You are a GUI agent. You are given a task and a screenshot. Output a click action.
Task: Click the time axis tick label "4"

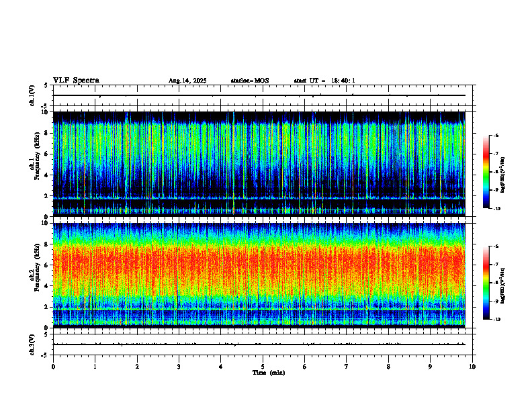pyautogui.click(x=221, y=367)
